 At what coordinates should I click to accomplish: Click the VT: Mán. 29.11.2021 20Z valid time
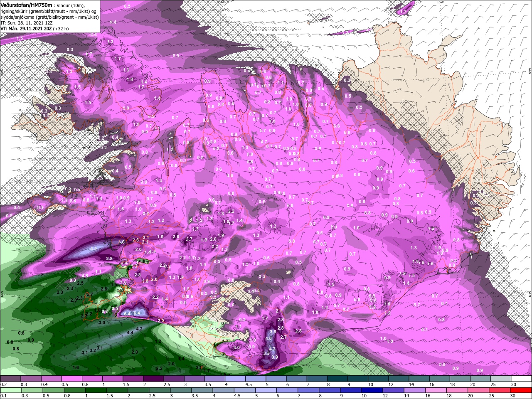[25, 29]
